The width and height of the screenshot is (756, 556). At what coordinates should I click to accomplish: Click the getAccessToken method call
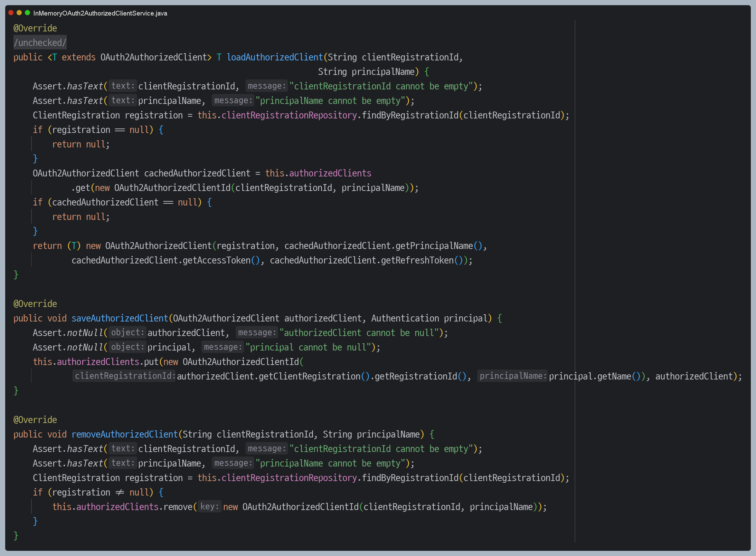[216, 260]
